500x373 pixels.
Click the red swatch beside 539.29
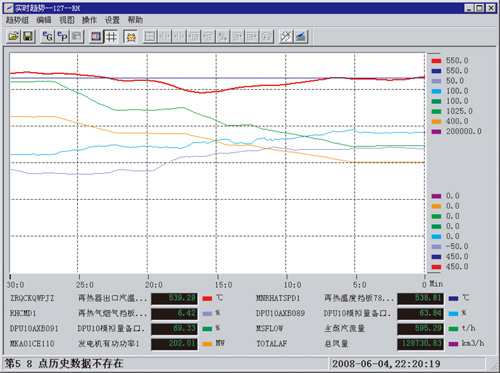(207, 298)
